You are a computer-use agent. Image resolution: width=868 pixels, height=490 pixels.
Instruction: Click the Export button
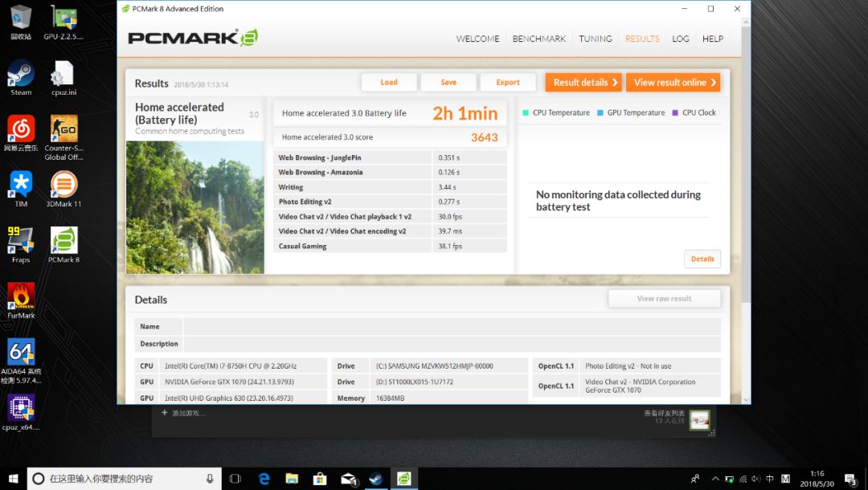coord(508,83)
